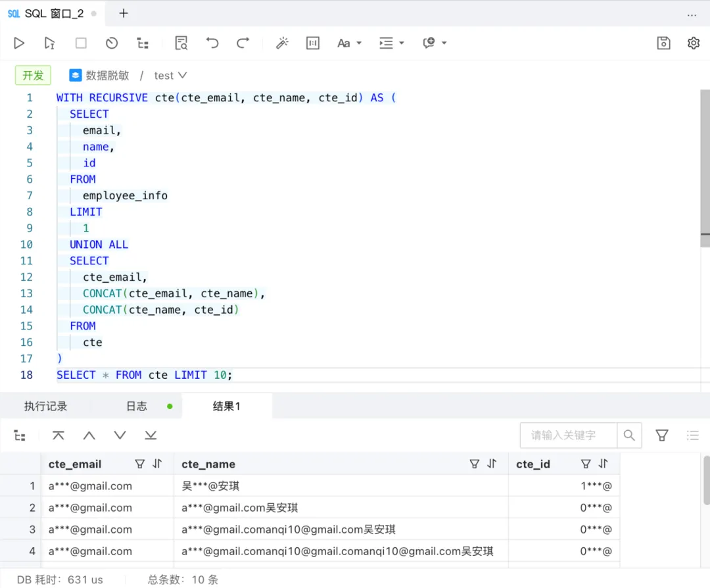
Task: Show the execution plan tree icon in toolbar
Action: pos(143,43)
